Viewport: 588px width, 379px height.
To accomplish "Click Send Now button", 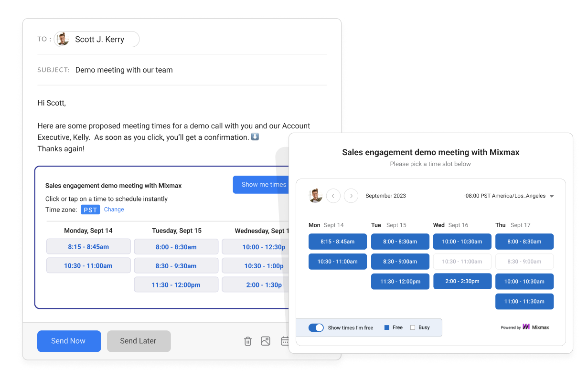I will click(69, 341).
